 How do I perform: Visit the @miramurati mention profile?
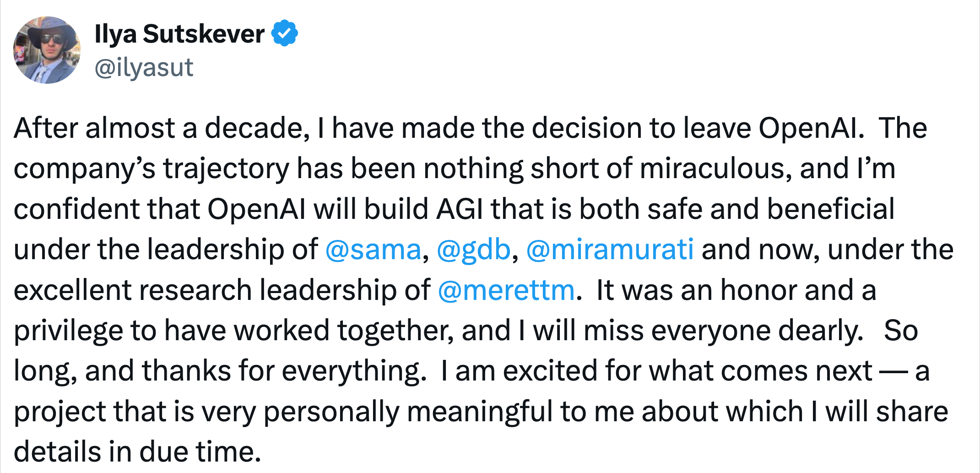tap(610, 250)
